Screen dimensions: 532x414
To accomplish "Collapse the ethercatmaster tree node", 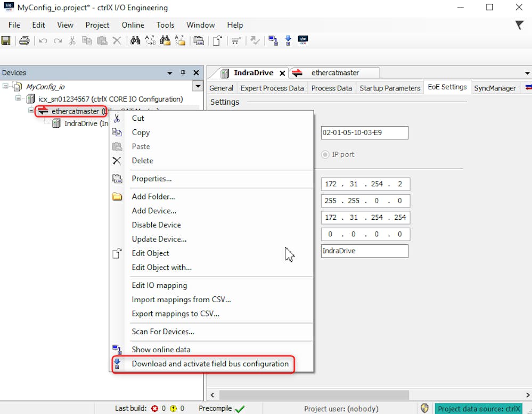I will [x=31, y=111].
